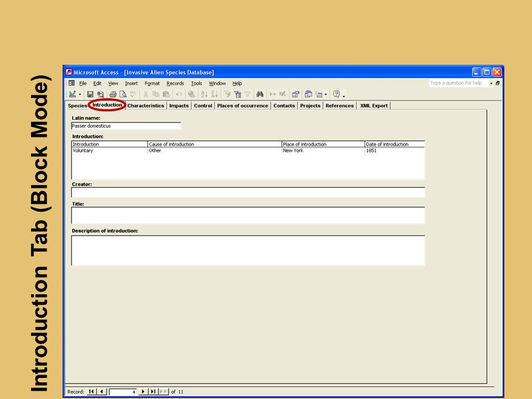
Task: Click the 'Voluntary' cell in Introduction list
Action: pos(109,150)
